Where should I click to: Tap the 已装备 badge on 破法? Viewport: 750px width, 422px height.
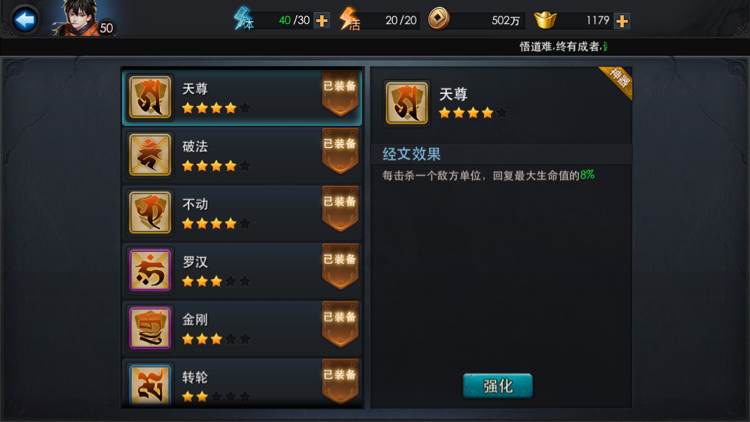(340, 151)
